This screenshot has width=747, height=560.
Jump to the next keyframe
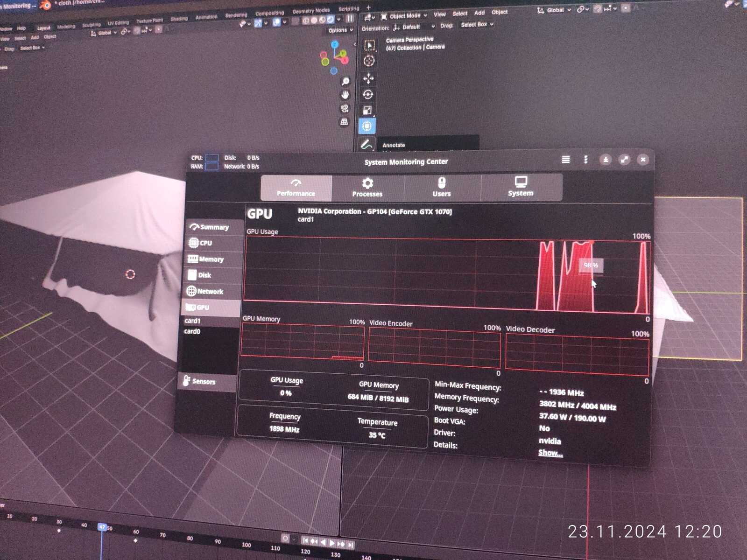coord(341,544)
